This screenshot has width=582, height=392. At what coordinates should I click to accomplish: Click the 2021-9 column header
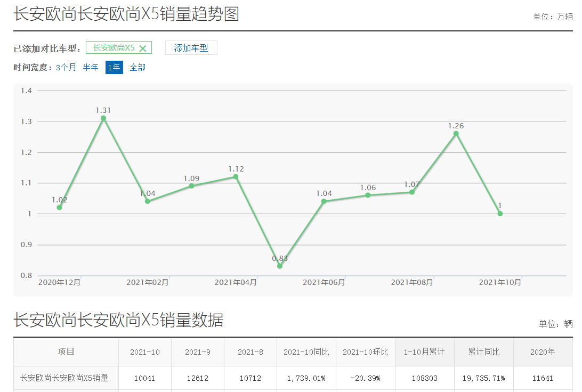click(x=197, y=352)
